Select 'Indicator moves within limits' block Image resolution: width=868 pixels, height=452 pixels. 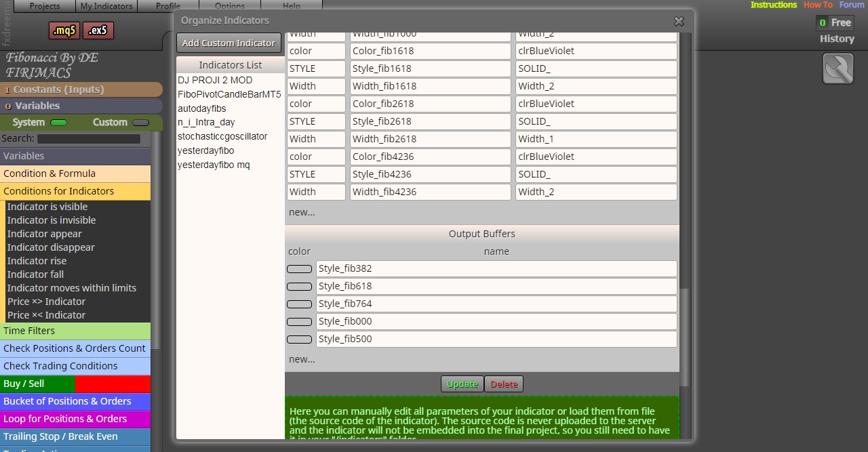(x=78, y=288)
